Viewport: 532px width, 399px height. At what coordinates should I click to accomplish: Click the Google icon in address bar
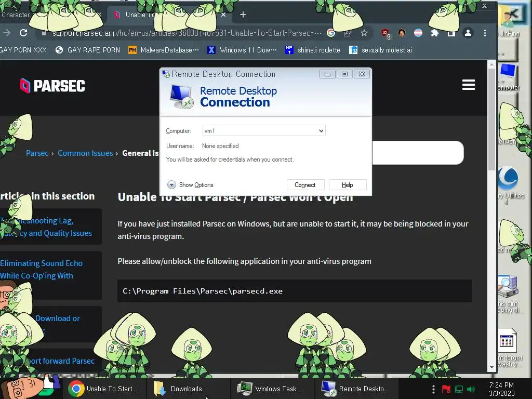pos(331,33)
